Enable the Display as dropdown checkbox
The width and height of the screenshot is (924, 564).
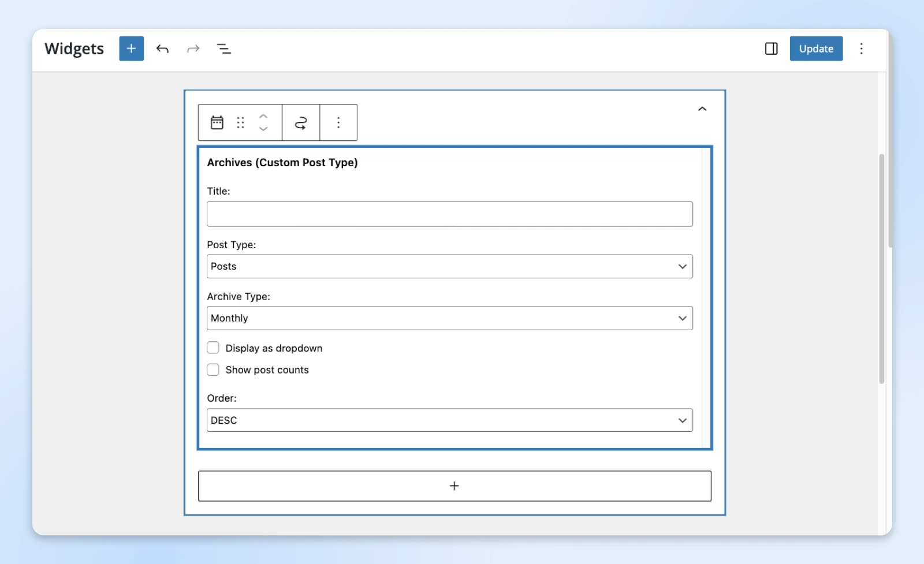pyautogui.click(x=213, y=348)
